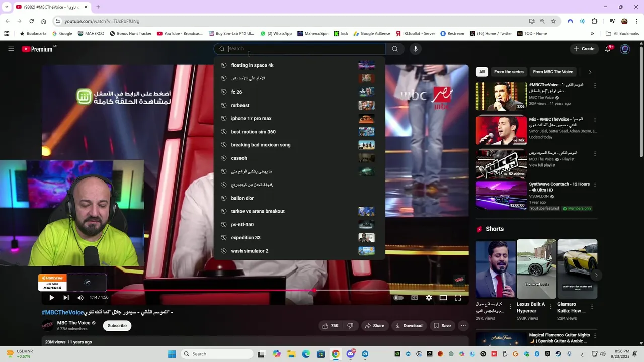This screenshot has height=362, width=644.
Task: Open YouTube notifications bell
Action: [608, 49]
